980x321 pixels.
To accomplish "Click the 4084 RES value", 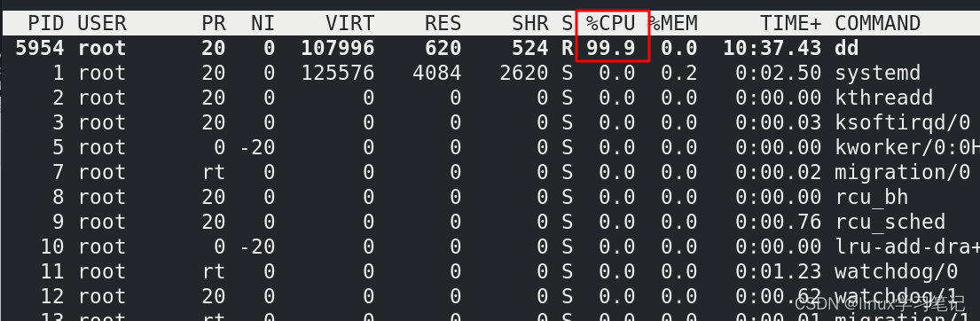I will (437, 73).
